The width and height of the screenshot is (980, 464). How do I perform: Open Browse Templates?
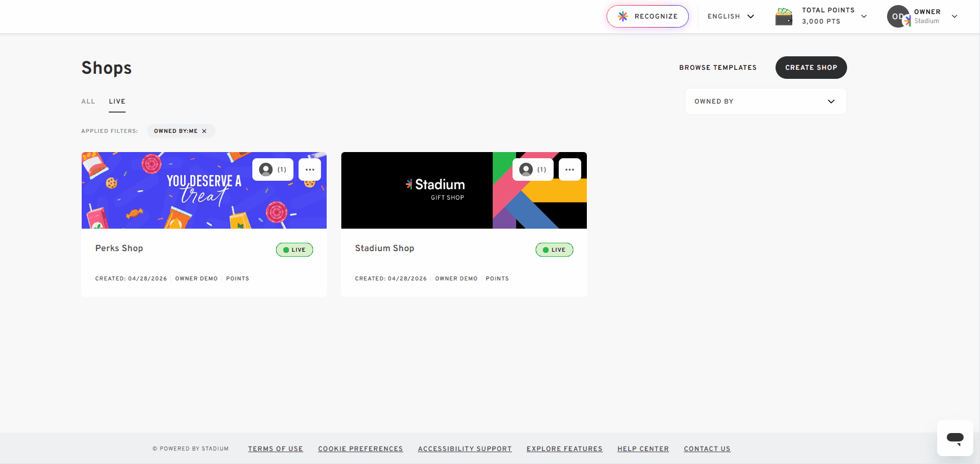pyautogui.click(x=718, y=68)
